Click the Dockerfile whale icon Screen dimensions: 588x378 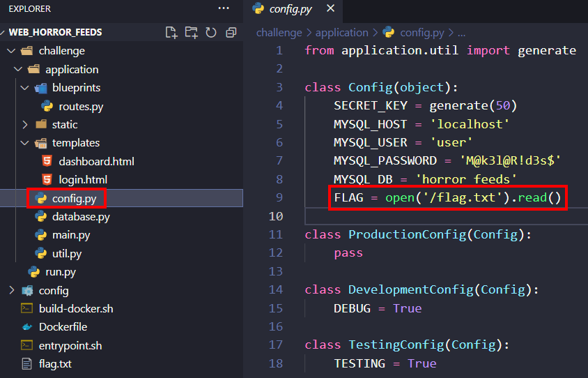27,327
